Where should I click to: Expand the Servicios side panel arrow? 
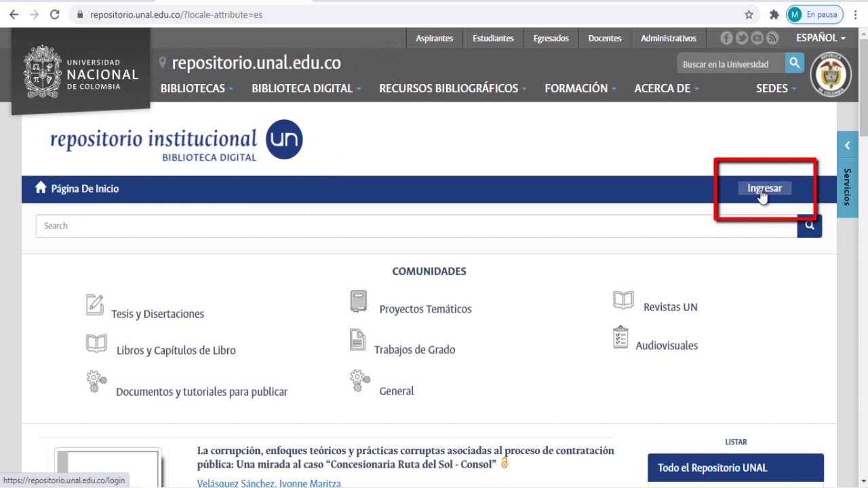pyautogui.click(x=847, y=146)
